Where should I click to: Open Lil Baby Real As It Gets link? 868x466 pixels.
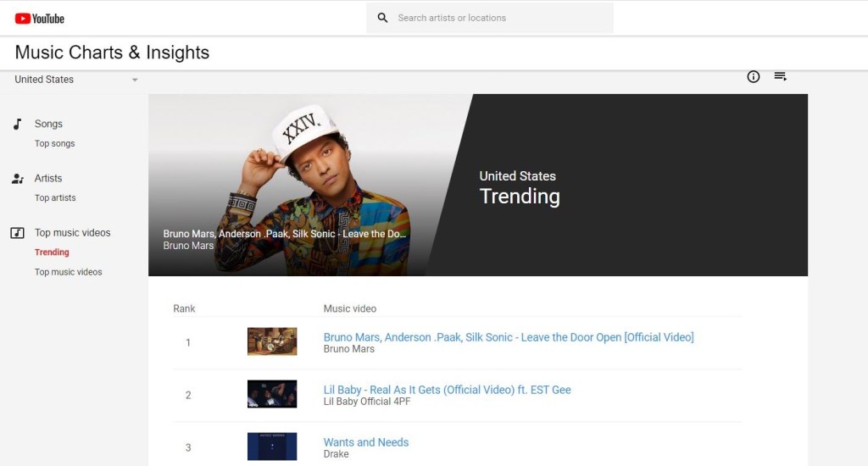(447, 390)
